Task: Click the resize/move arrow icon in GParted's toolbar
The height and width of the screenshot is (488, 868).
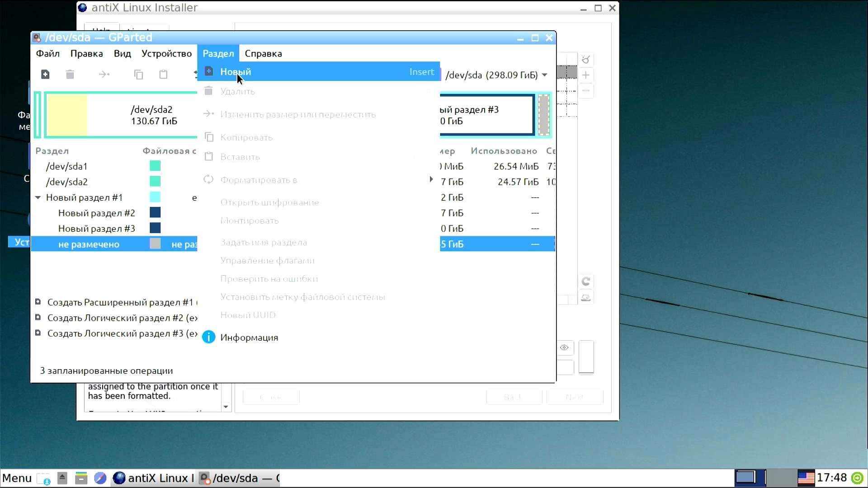Action: pyautogui.click(x=104, y=75)
